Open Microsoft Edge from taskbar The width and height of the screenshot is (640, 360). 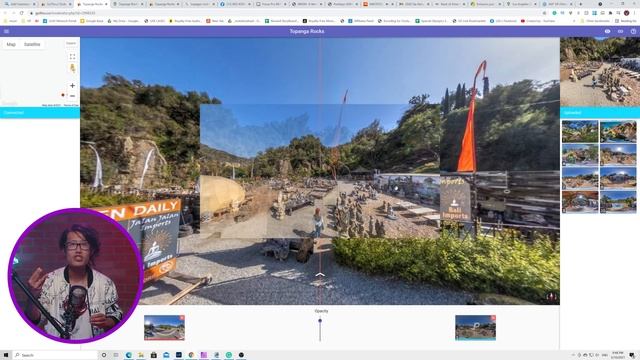(129, 355)
